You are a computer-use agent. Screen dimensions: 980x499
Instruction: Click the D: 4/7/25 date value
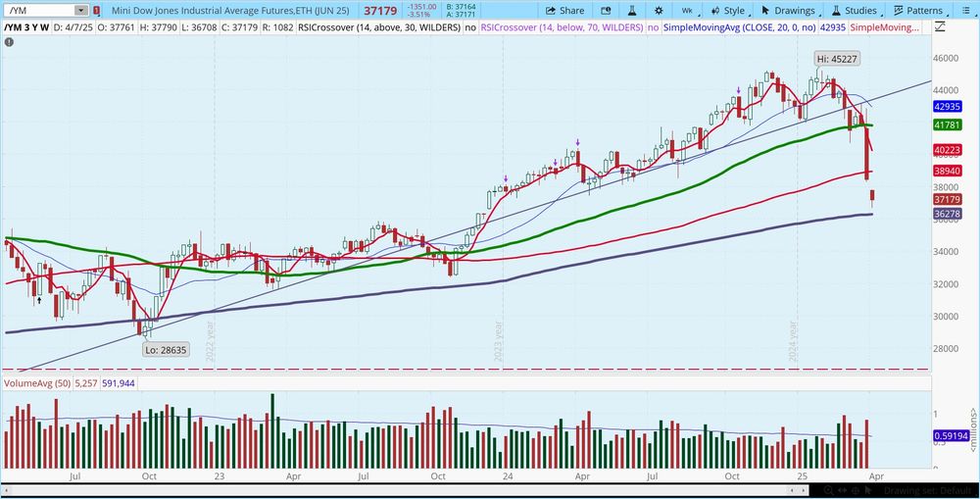[75, 27]
